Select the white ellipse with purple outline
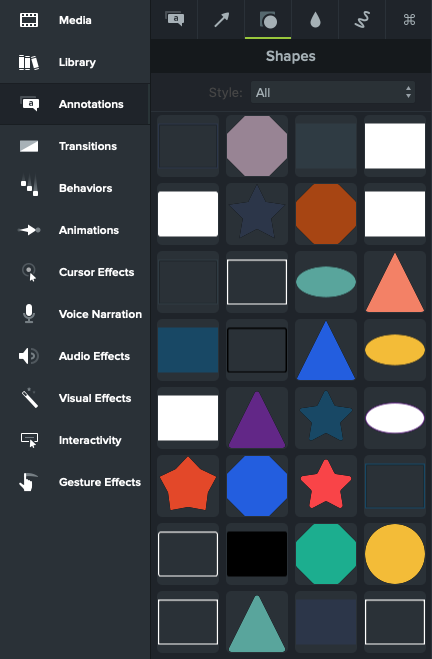The width and height of the screenshot is (432, 659). coord(395,418)
